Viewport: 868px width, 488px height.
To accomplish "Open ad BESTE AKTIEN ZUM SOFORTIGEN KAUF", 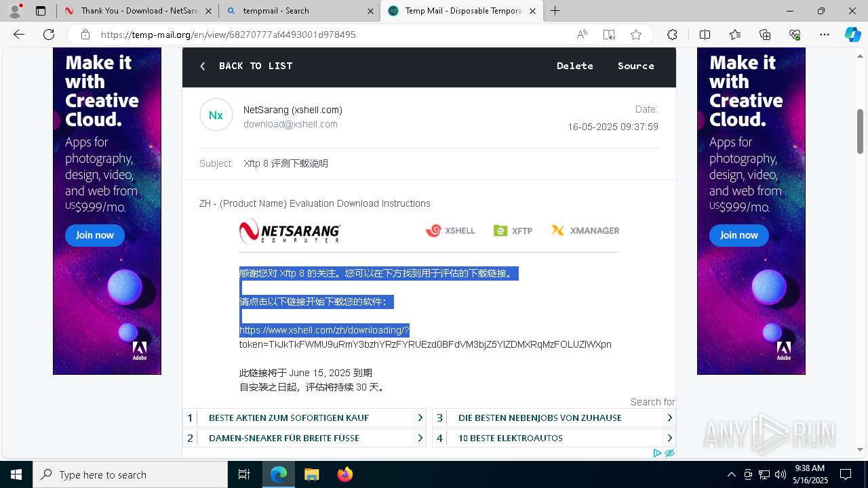I will pos(304,418).
